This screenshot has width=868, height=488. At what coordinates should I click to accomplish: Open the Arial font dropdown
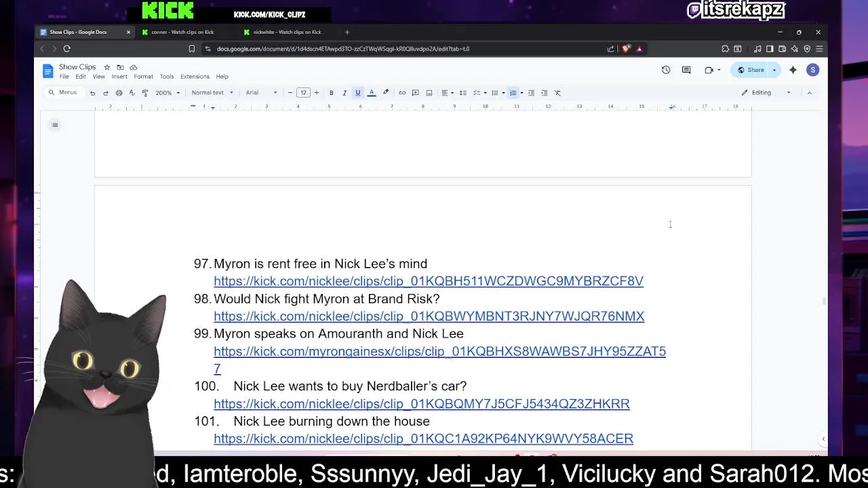click(262, 93)
